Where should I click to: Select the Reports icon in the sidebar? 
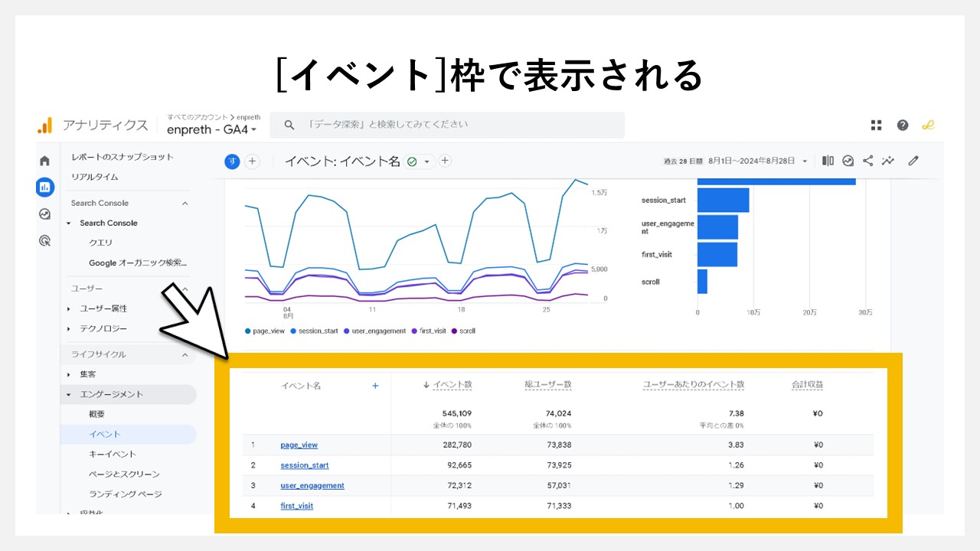coord(44,187)
